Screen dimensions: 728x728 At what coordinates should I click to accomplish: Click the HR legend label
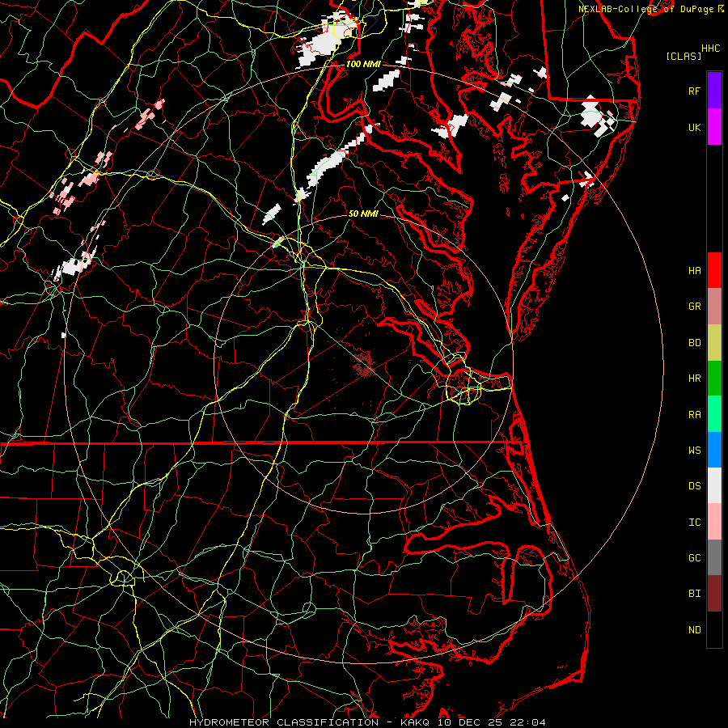(695, 379)
